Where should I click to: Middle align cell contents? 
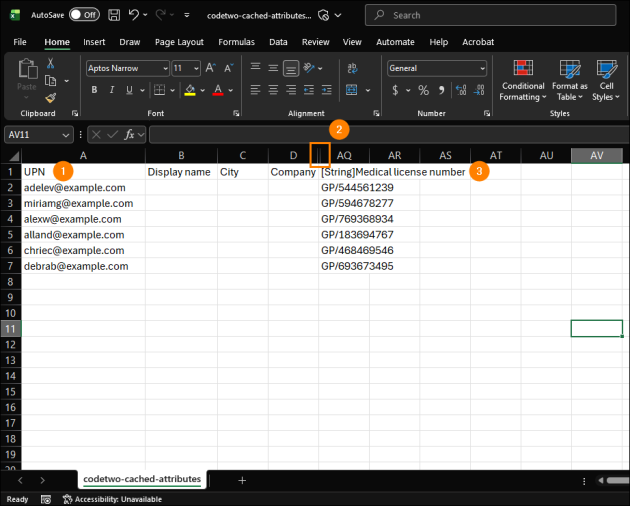pos(273,68)
